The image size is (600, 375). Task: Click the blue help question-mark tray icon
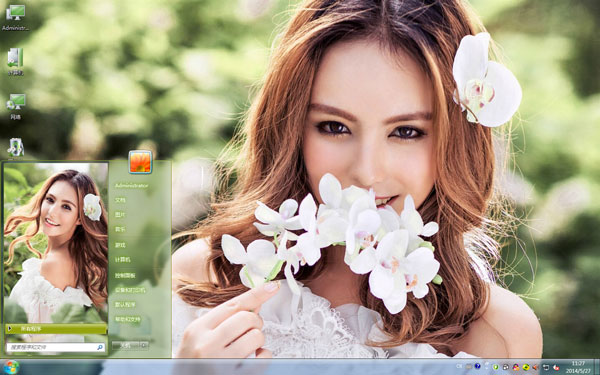(x=478, y=366)
